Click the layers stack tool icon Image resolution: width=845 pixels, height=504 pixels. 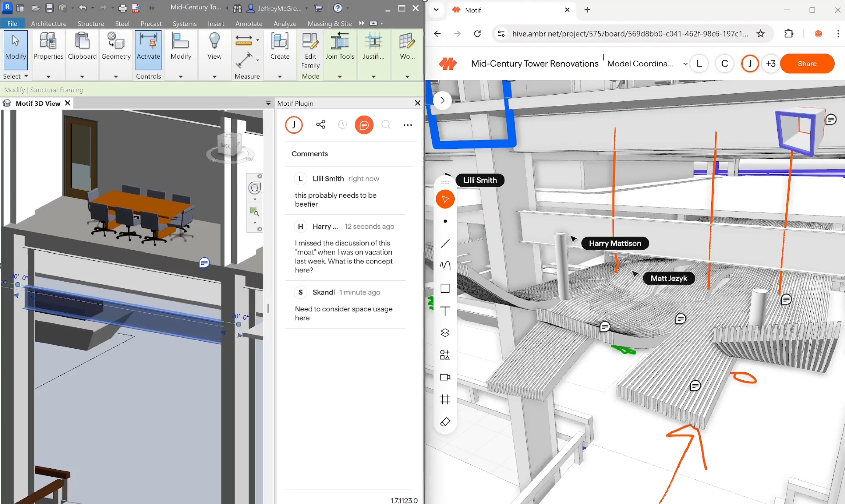click(445, 333)
